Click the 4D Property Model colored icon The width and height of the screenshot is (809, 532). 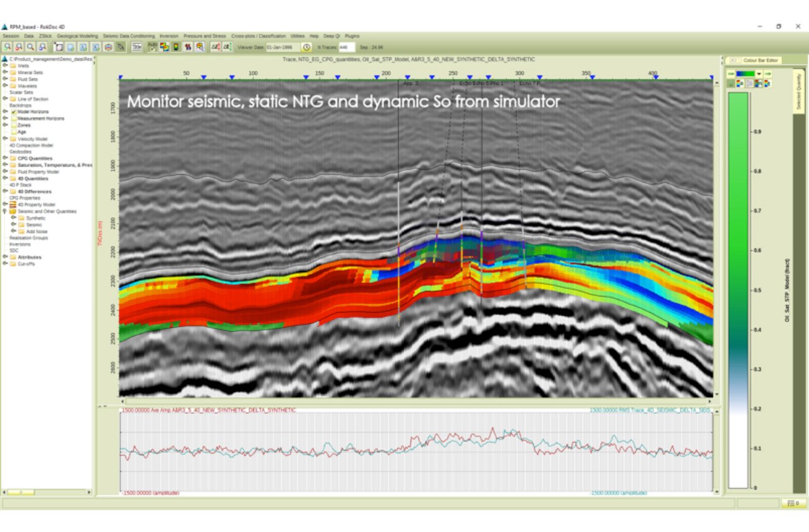coord(13,203)
